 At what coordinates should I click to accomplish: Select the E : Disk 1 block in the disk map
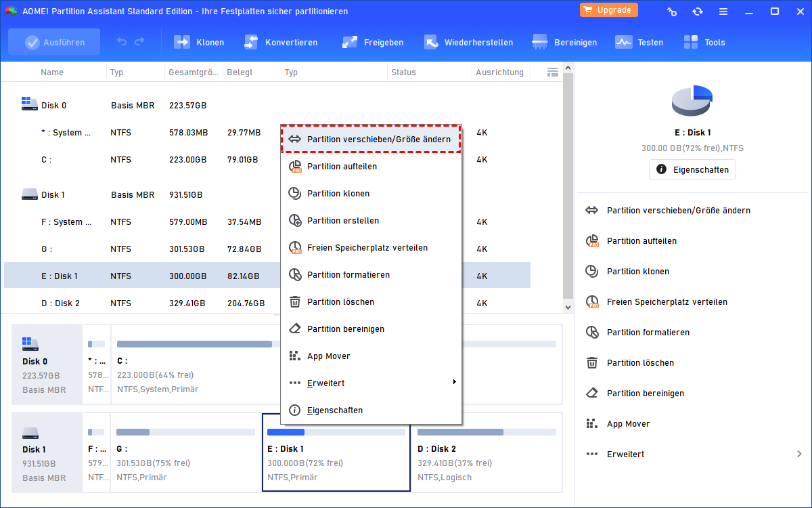point(336,452)
